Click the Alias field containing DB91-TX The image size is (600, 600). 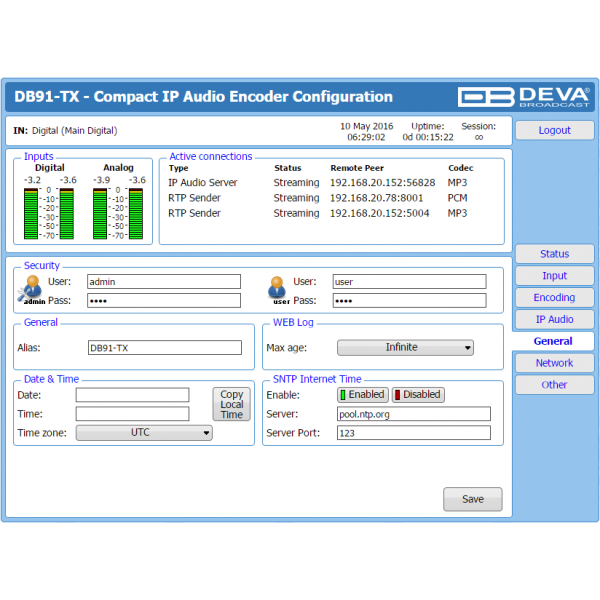[x=165, y=348]
